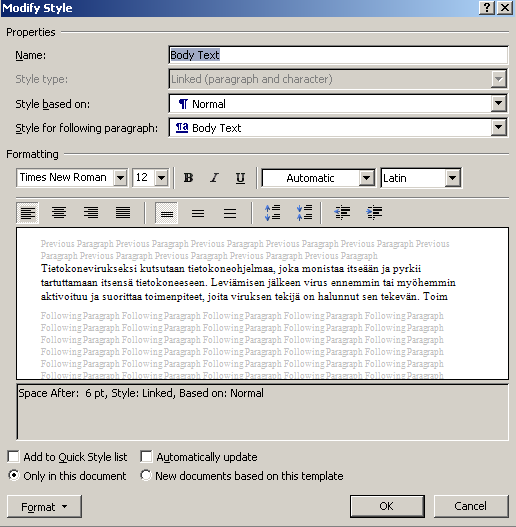Open font size dropdown arrow

161,178
